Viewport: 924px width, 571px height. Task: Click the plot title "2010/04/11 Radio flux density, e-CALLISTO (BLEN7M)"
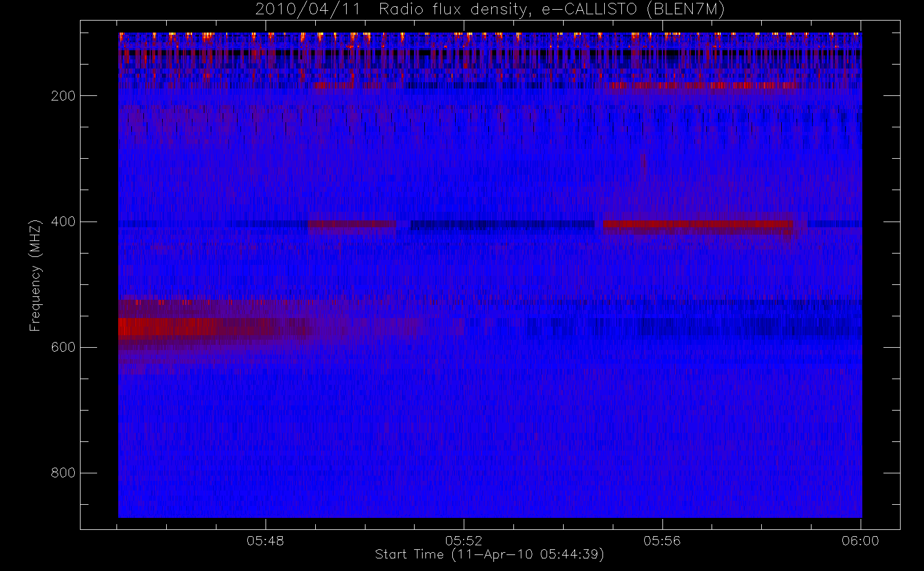pos(490,10)
